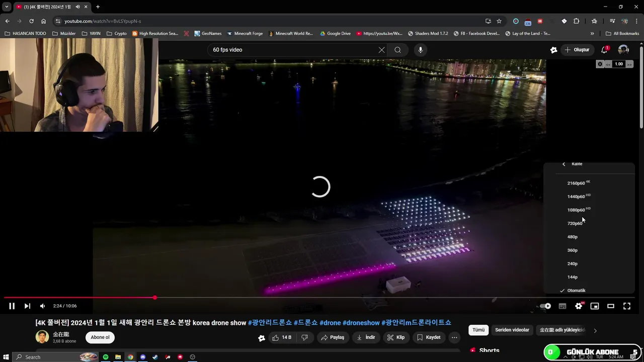
Task: Open YouTube notifications bell
Action: tap(605, 50)
